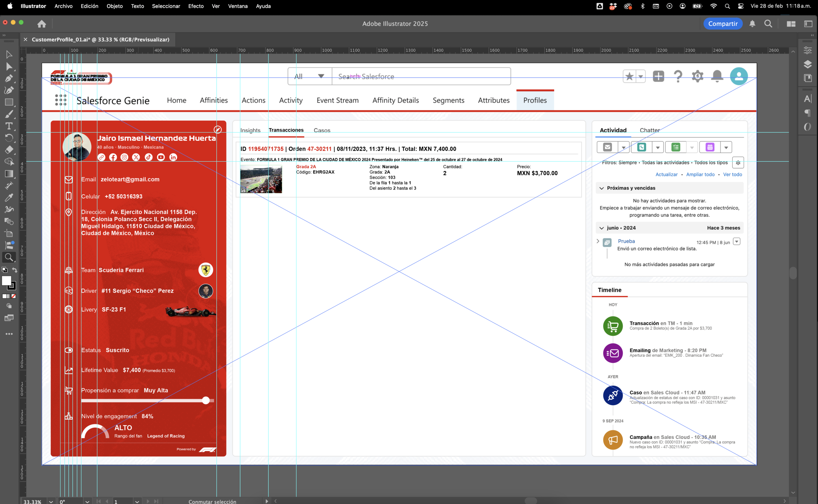Select the Rectangle tool
818x504 pixels.
tap(9, 102)
